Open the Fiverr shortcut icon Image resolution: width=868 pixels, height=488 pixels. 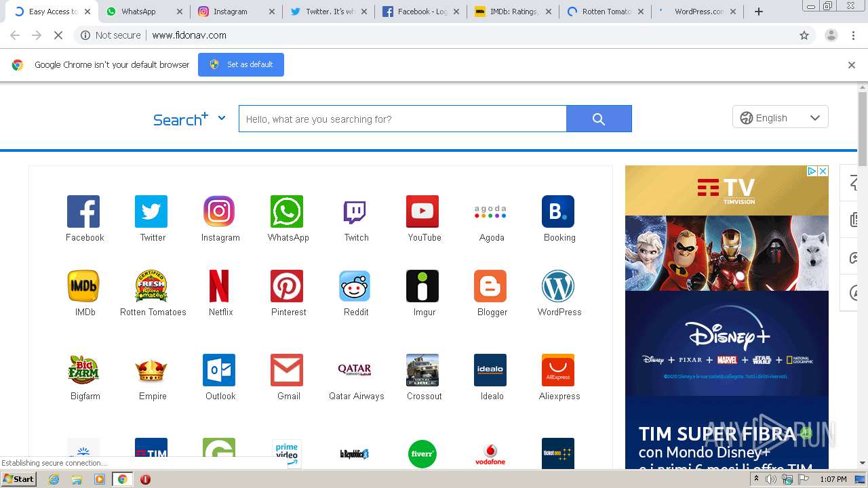pos(422,453)
